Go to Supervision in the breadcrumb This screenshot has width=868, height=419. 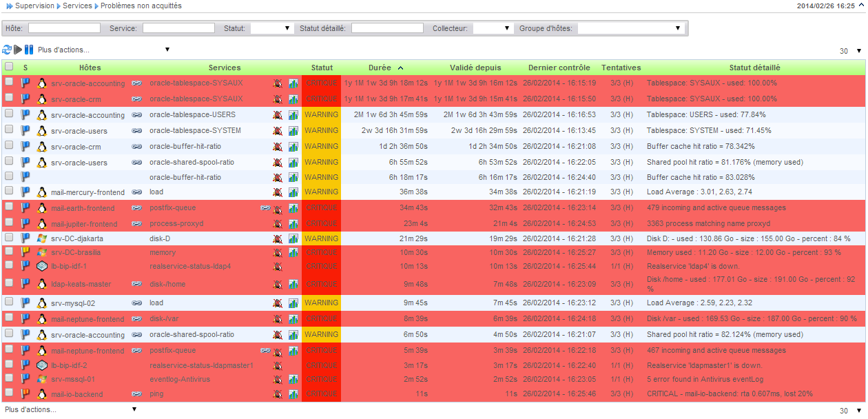click(x=34, y=6)
